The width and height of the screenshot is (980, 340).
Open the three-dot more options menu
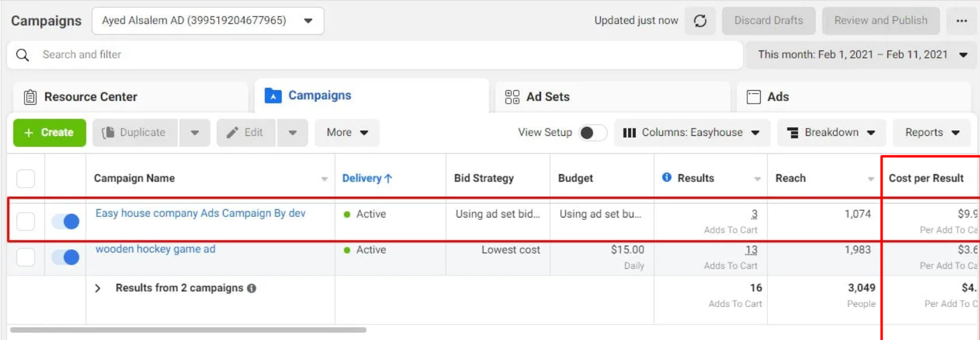961,21
